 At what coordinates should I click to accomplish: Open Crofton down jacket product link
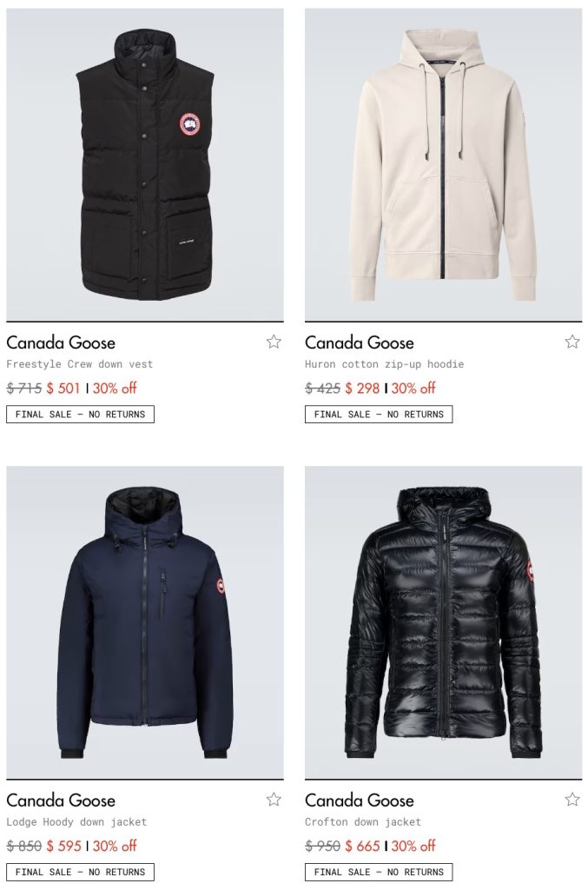tap(363, 821)
